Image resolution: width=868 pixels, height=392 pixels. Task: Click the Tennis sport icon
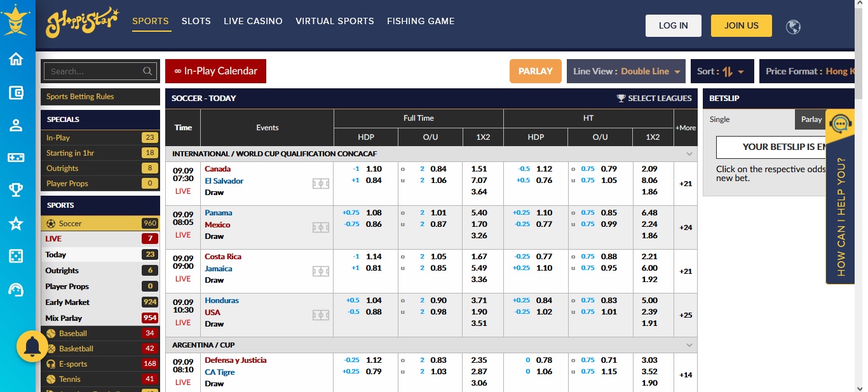click(x=51, y=379)
